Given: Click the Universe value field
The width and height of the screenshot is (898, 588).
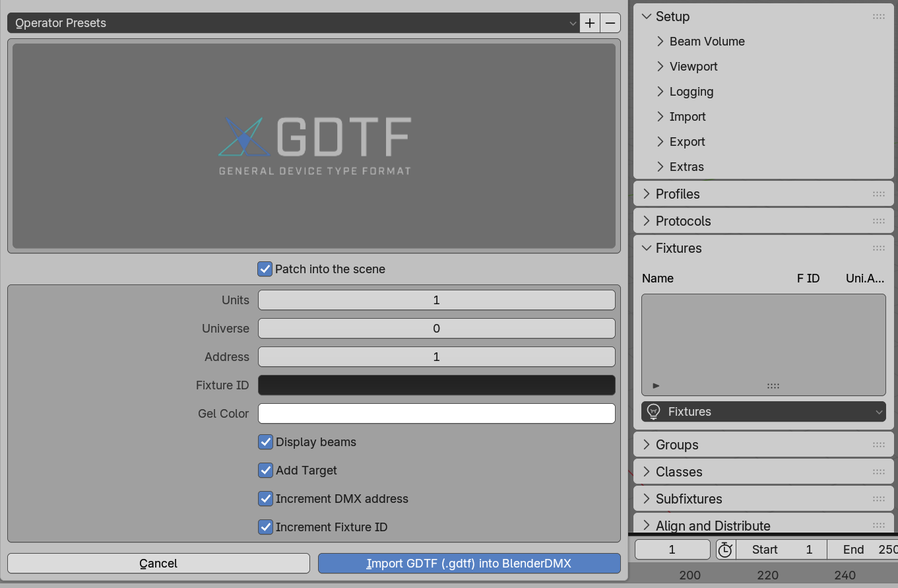Looking at the screenshot, I should click(x=436, y=329).
